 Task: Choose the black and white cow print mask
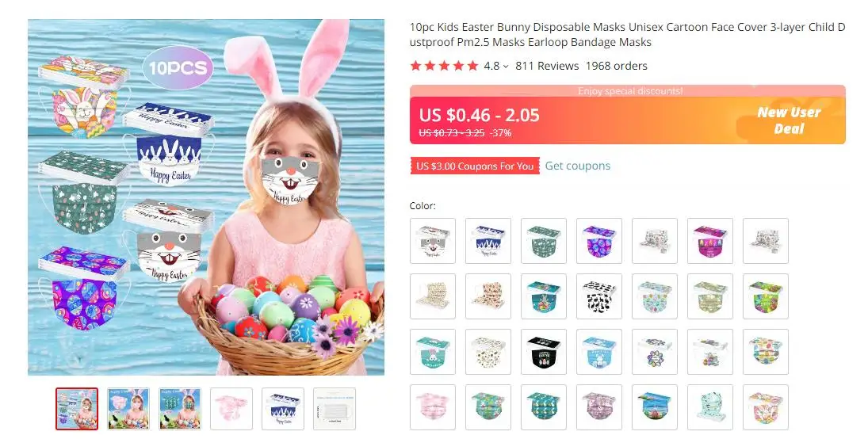599,296
